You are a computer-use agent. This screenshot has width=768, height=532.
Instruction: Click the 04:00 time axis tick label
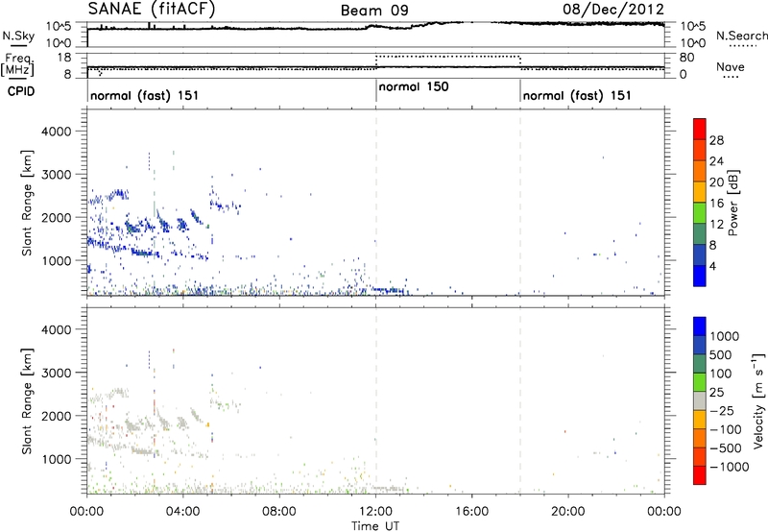(182, 512)
